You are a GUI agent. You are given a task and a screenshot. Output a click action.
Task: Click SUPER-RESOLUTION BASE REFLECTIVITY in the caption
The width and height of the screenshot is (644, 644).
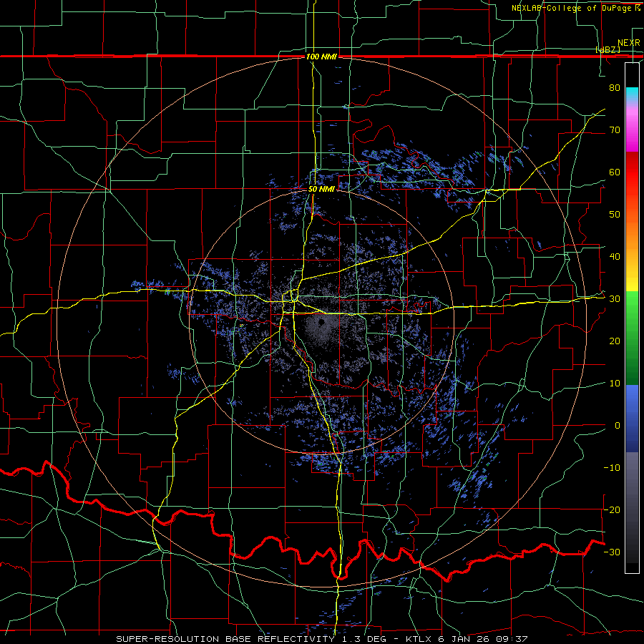pyautogui.click(x=225, y=639)
